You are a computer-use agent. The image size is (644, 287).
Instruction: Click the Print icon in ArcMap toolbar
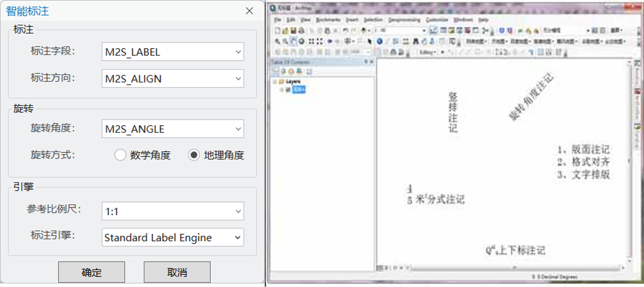301,31
